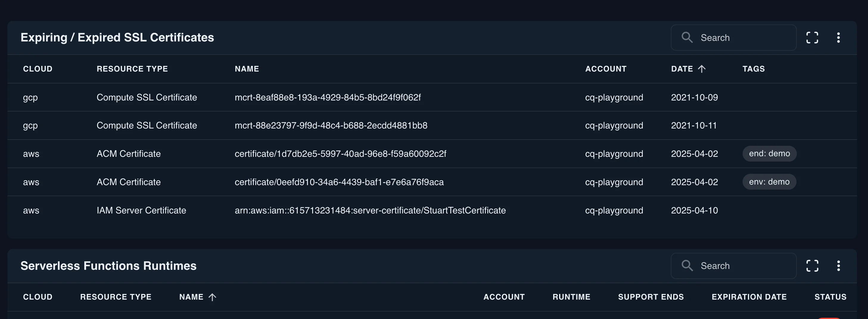
Task: Sort serverless functions by RUNTIME column
Action: (x=571, y=297)
